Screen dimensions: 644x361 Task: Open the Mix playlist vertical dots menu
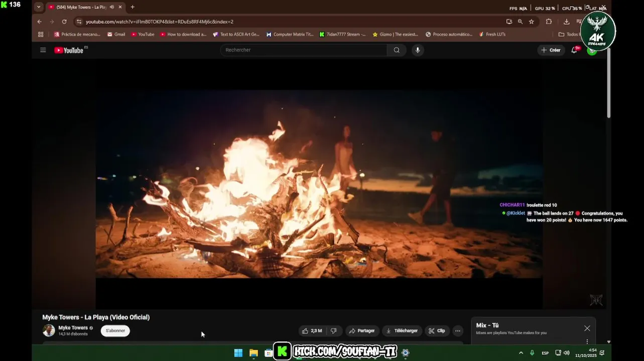587,341
